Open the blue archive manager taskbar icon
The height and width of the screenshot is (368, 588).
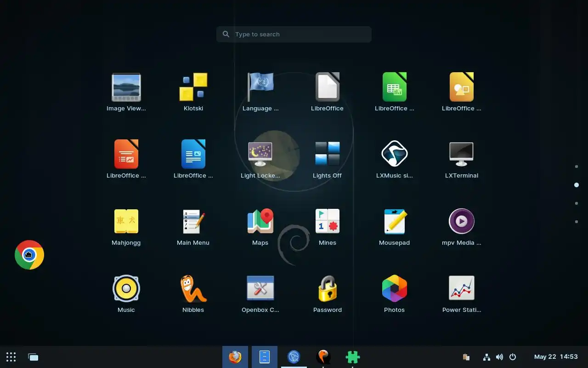pos(265,357)
